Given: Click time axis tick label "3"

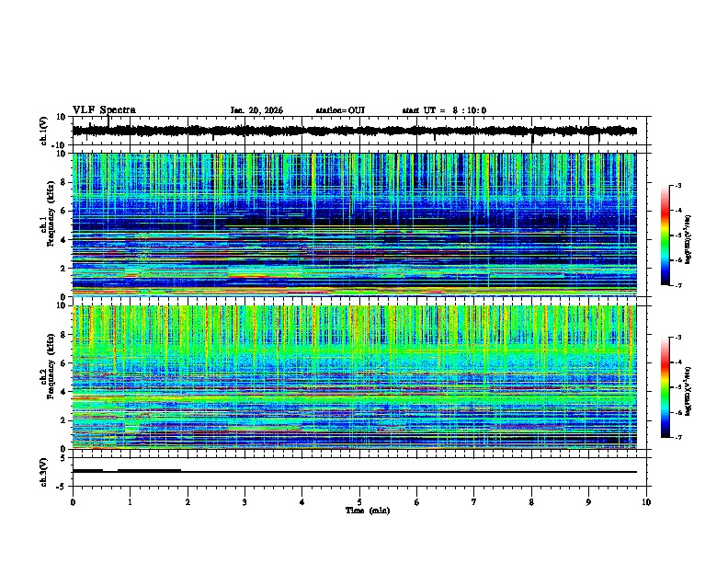Looking at the screenshot, I should click(245, 502).
